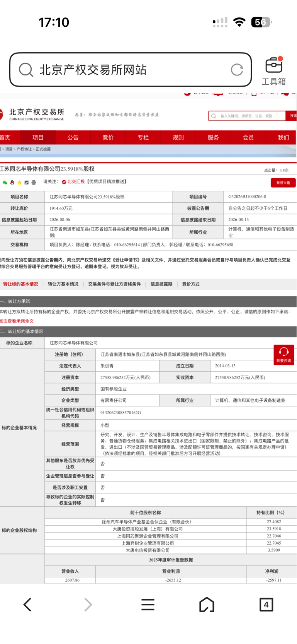Click the net profit value -2597.11
The width and height of the screenshot is (297, 644).
tap(274, 580)
